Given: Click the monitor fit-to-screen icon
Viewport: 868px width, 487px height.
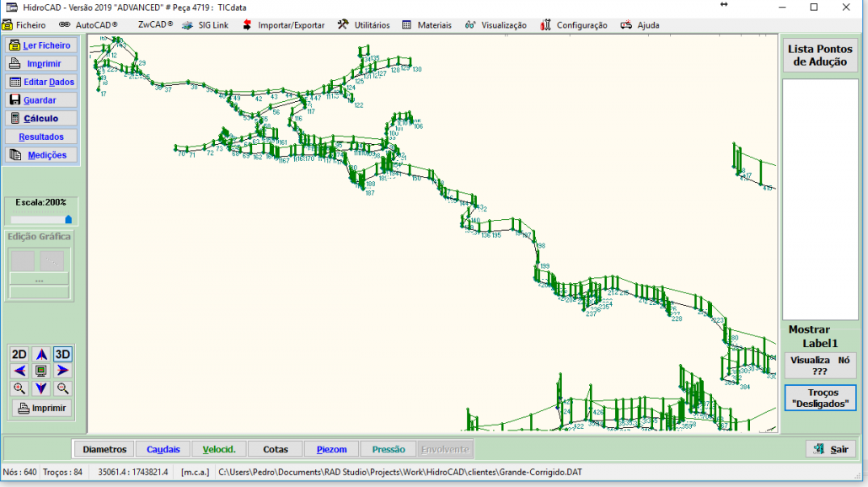Looking at the screenshot, I should pyautogui.click(x=41, y=371).
